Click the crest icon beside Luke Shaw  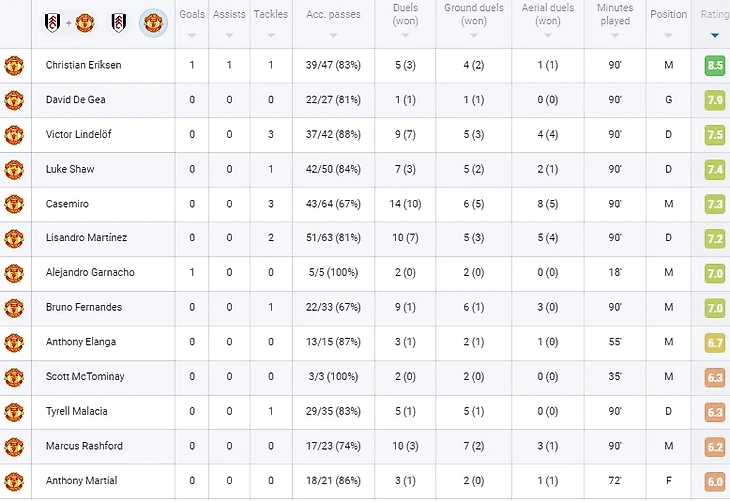click(14, 169)
